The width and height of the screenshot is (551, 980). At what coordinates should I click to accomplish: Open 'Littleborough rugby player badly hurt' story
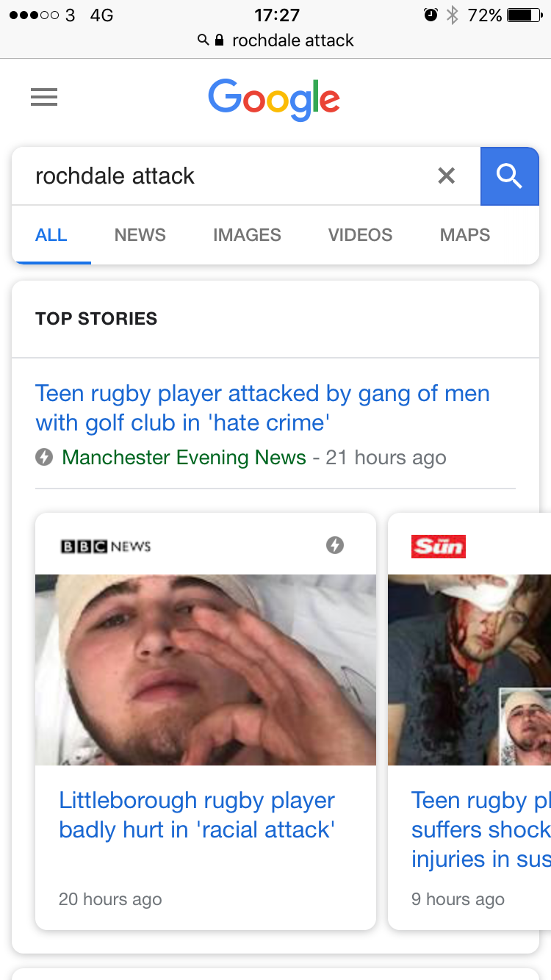pyautogui.click(x=197, y=815)
